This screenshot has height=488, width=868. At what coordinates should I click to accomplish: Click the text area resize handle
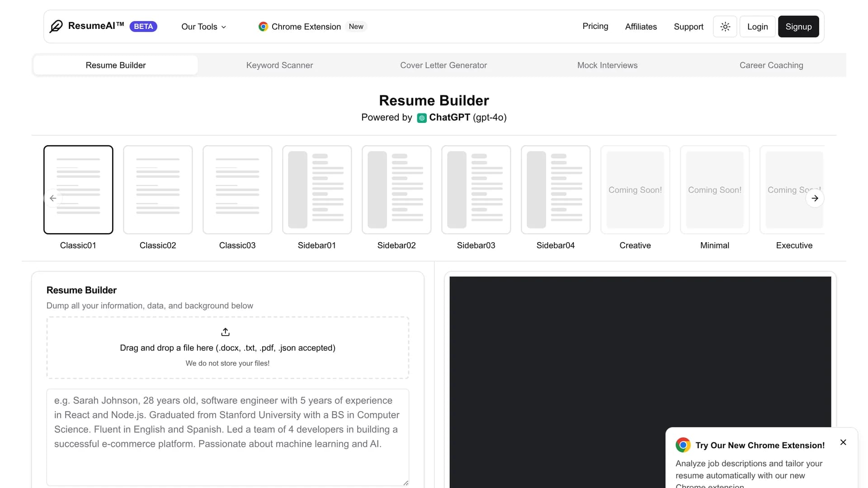tap(406, 483)
